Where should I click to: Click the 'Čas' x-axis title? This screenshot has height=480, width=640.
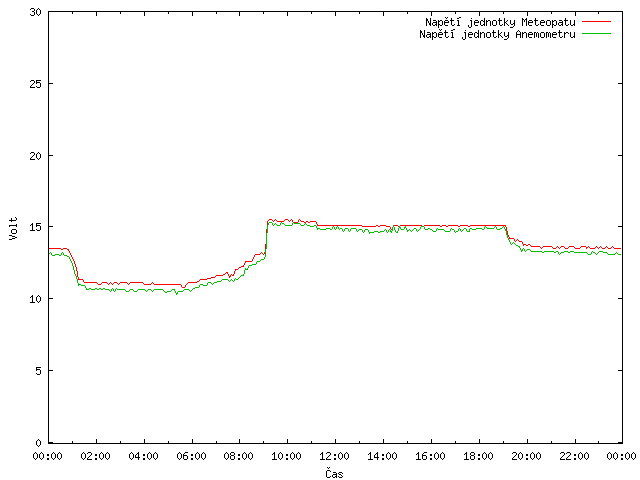[334, 473]
